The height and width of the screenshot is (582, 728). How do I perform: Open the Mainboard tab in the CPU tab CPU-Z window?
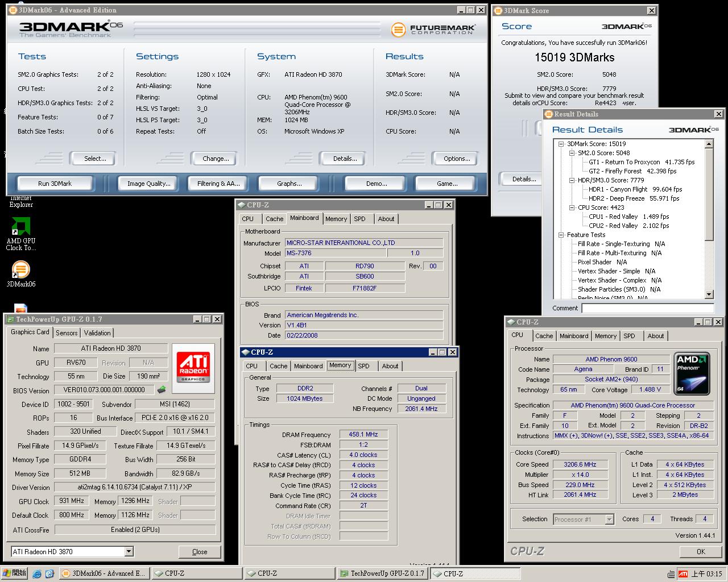pos(574,336)
